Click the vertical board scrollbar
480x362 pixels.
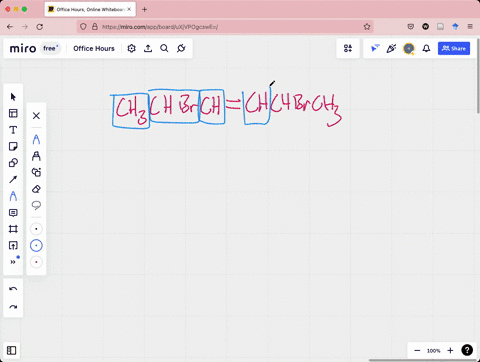click(x=478, y=77)
